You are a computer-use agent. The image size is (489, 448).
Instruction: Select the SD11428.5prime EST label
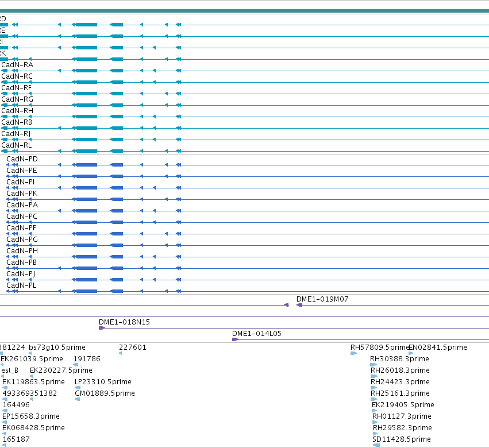coord(402,439)
